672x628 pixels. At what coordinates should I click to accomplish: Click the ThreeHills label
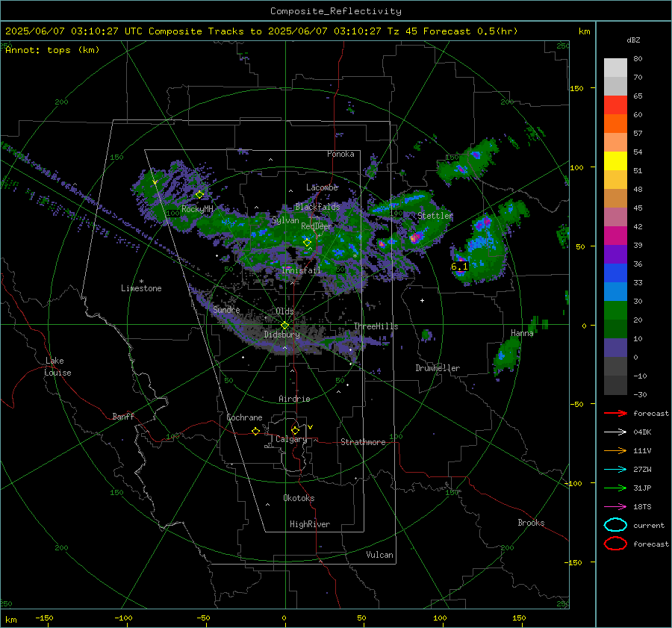376,326
